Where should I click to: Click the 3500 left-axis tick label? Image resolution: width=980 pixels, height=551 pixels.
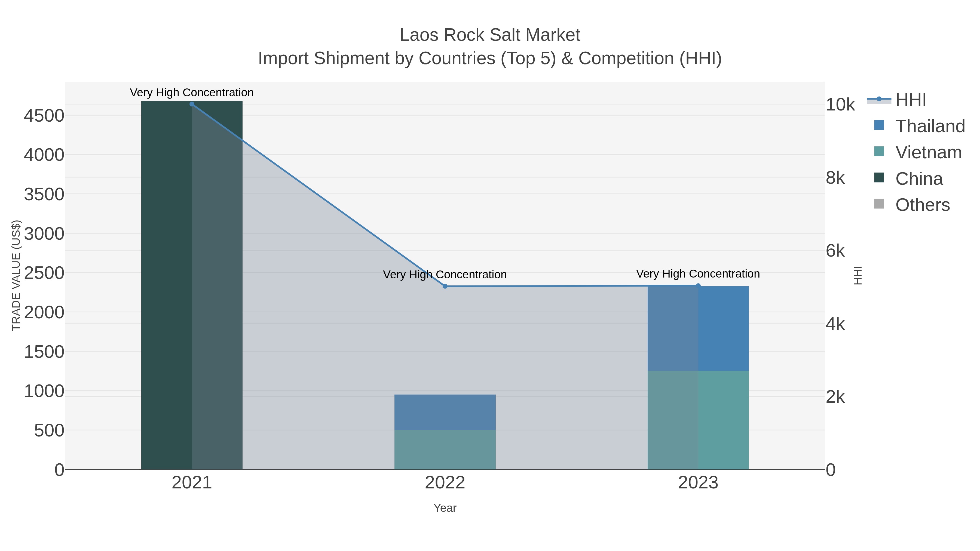click(44, 194)
